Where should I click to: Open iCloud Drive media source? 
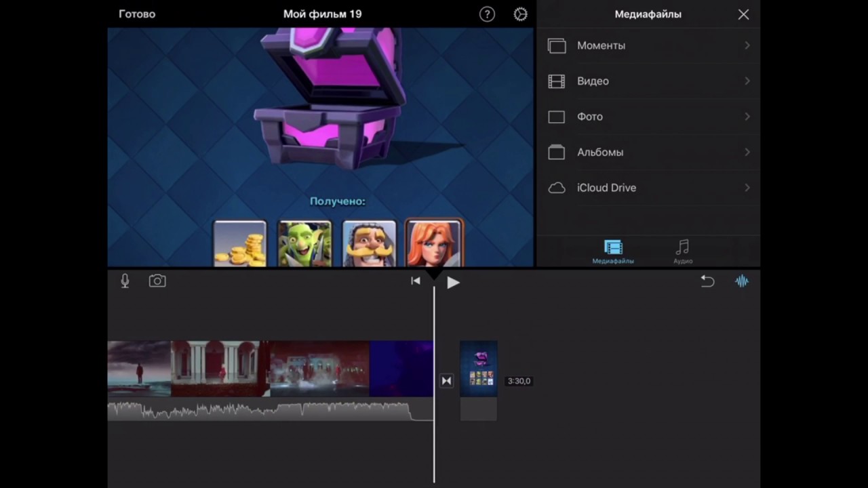pos(648,188)
